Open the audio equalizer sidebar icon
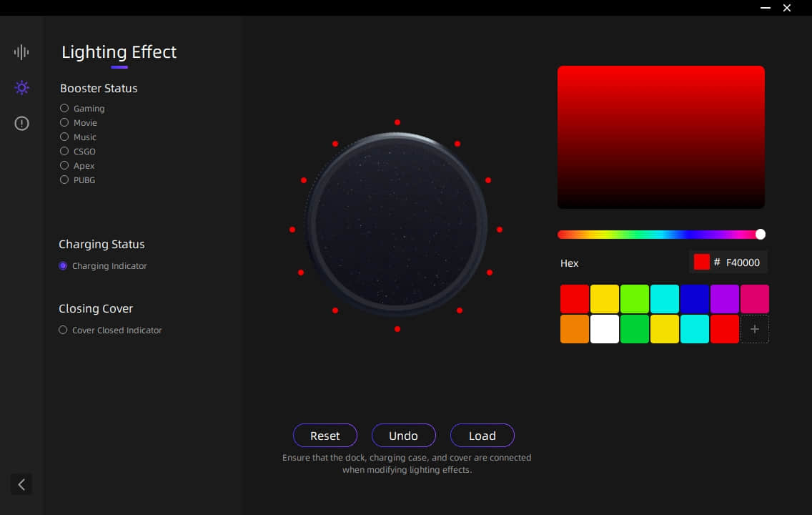812x515 pixels. pos(21,51)
